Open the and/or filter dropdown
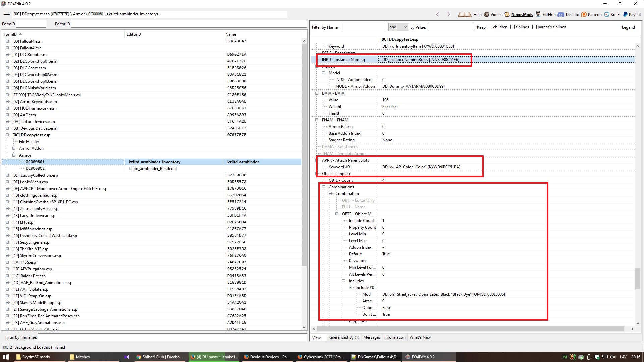The height and width of the screenshot is (362, 644). click(398, 27)
